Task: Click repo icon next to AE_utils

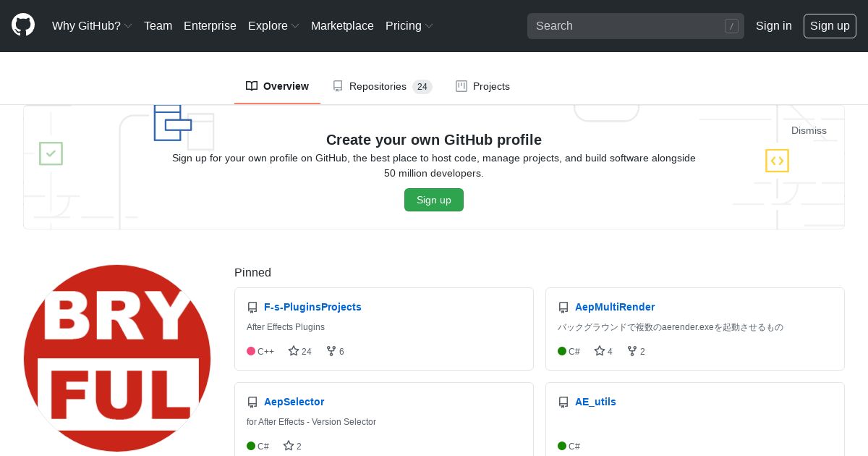Action: (x=563, y=402)
